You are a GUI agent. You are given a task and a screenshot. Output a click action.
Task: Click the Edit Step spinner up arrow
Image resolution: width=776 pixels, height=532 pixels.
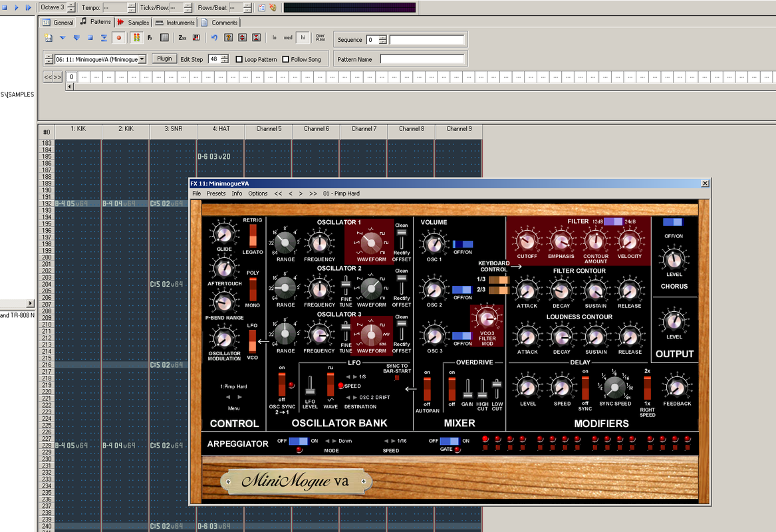(225, 57)
